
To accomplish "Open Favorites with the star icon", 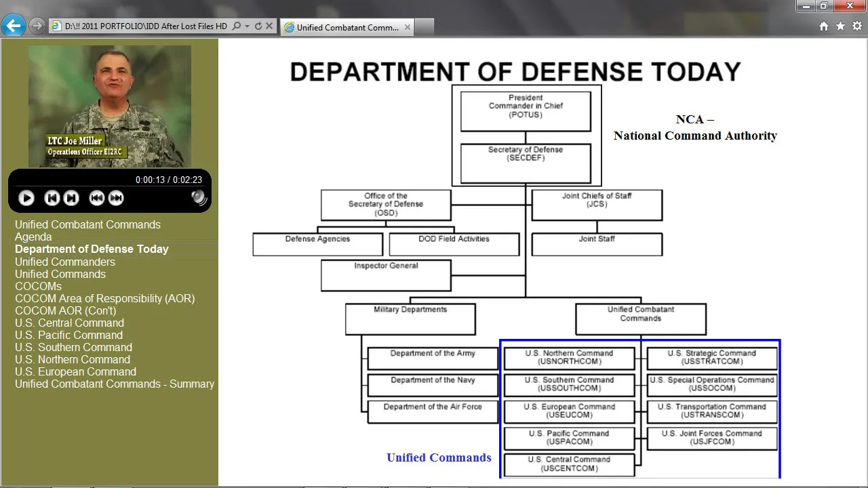I will [840, 26].
